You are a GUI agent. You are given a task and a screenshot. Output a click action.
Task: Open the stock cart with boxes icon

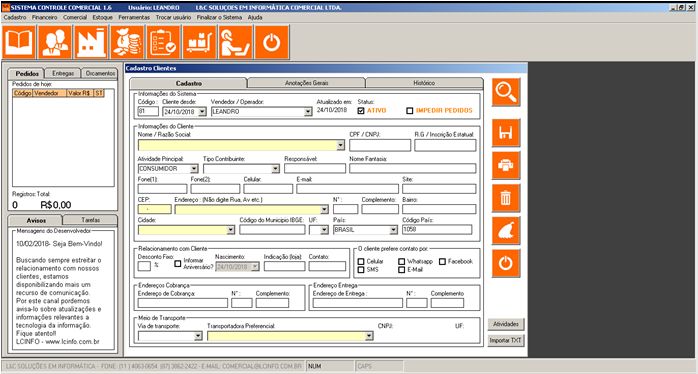tap(199, 42)
